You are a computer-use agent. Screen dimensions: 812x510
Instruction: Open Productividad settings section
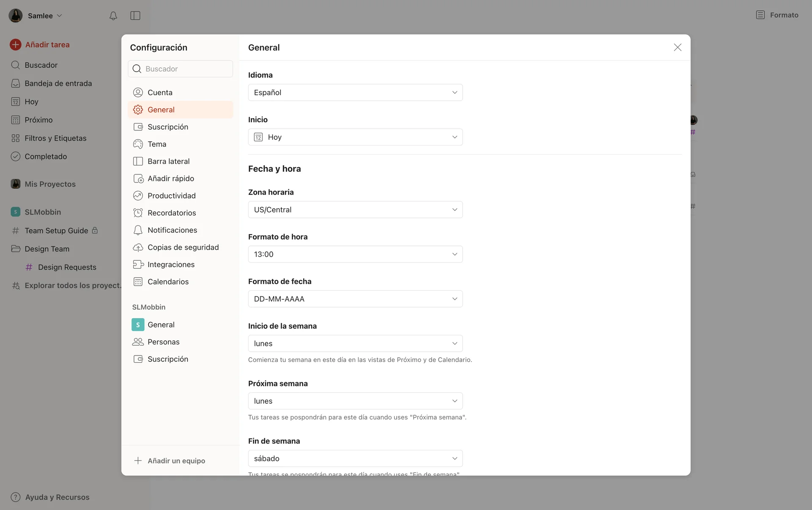point(171,196)
